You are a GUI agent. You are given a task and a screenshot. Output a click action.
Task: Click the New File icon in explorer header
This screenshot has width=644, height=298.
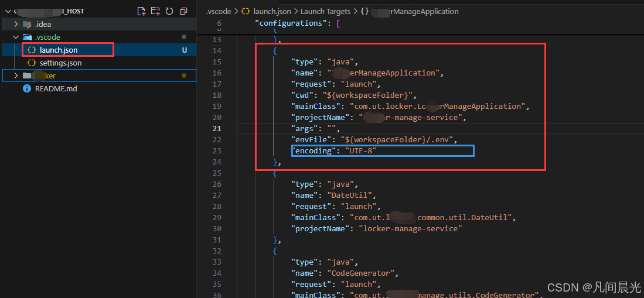coord(141,11)
